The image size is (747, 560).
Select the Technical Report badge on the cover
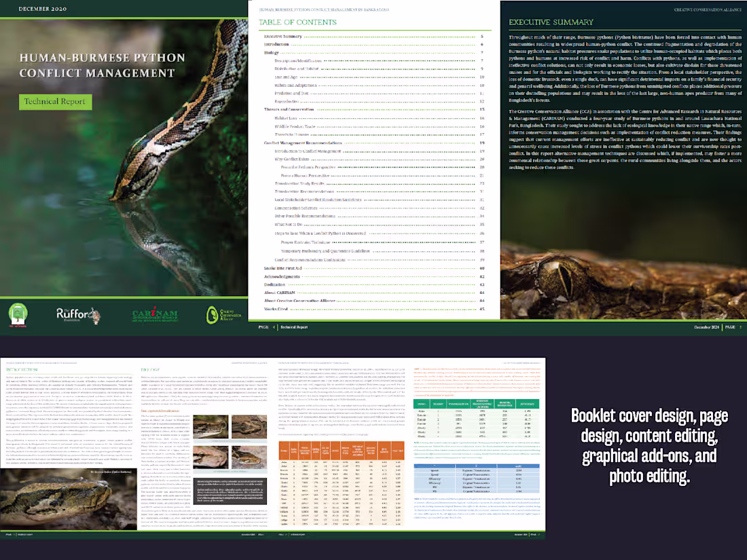point(55,102)
